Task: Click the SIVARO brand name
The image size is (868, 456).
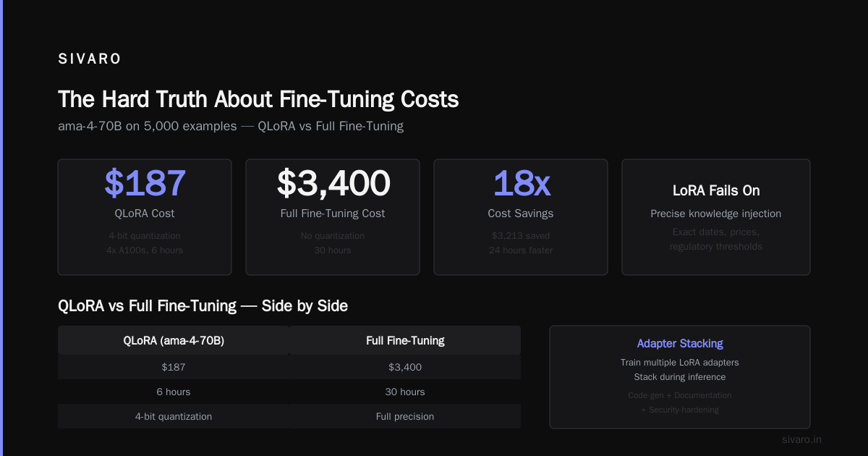Action: (x=90, y=59)
